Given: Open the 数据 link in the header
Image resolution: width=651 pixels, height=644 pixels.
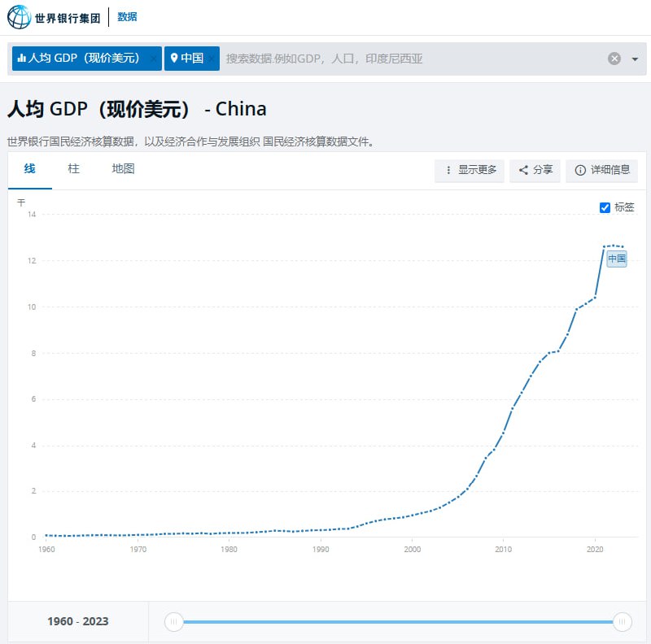Looking at the screenshot, I should [x=129, y=15].
